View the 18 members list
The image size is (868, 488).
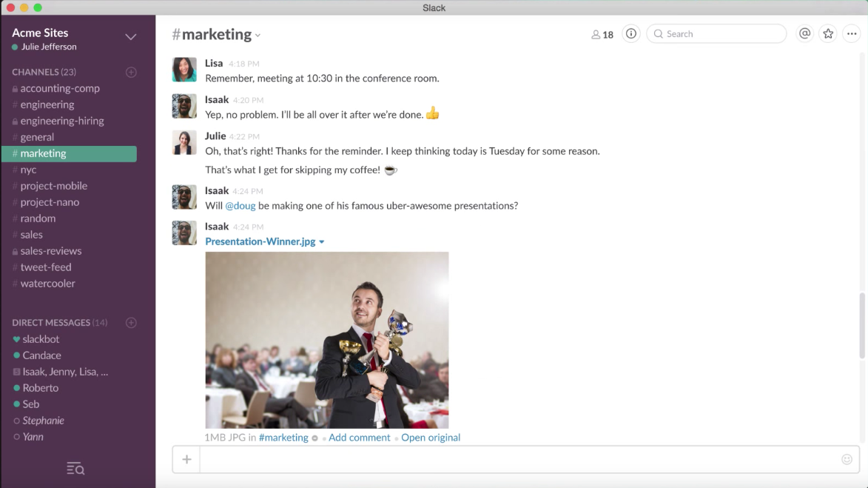(602, 35)
